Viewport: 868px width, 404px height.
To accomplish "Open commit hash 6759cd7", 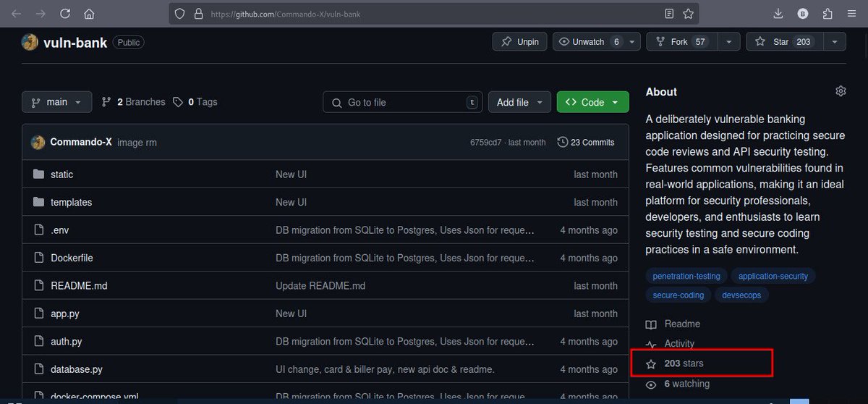I will [486, 143].
